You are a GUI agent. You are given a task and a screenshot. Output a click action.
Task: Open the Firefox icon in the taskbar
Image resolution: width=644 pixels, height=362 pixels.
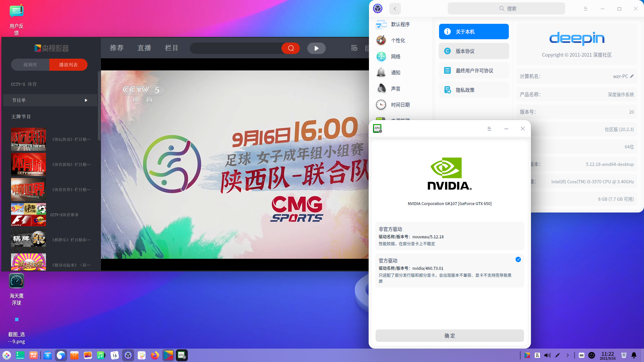(x=155, y=355)
